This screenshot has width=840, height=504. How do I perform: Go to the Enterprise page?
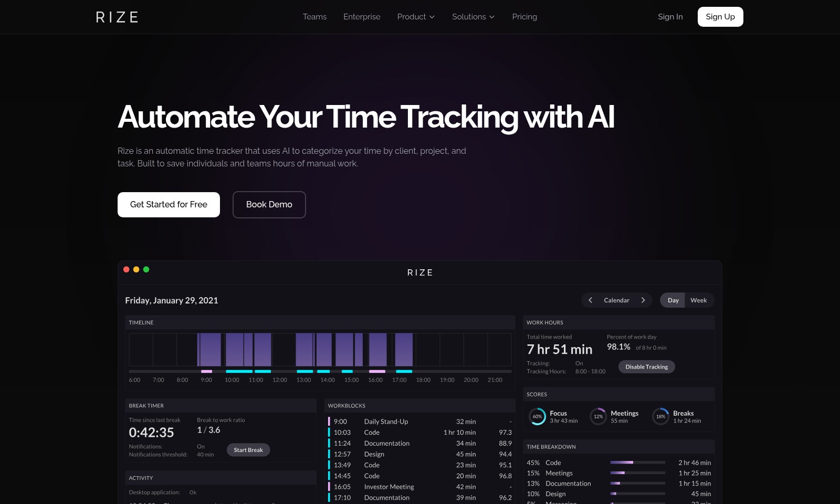(x=362, y=17)
